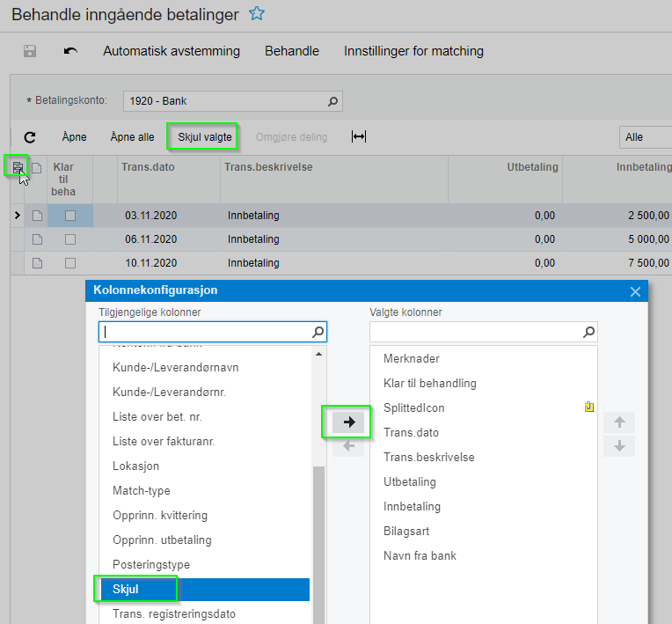Image resolution: width=672 pixels, height=624 pixels.
Task: Click move down arrow for selected columns
Action: (x=619, y=446)
